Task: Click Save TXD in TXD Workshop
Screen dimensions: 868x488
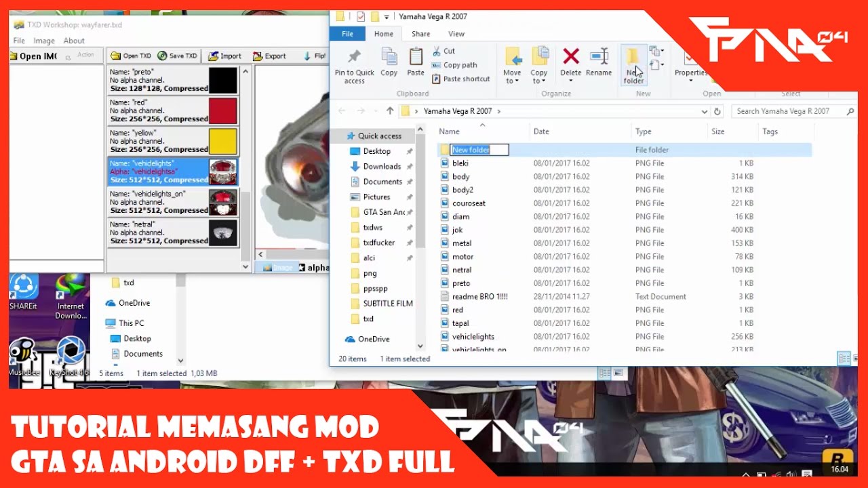Action: click(x=177, y=56)
